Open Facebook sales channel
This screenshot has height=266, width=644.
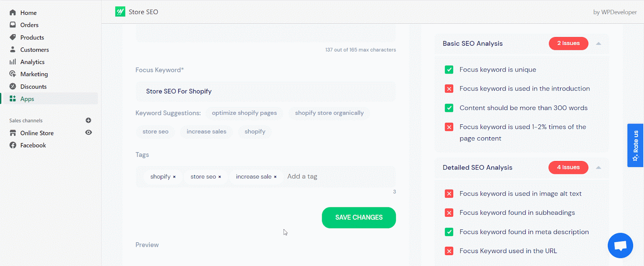point(33,145)
